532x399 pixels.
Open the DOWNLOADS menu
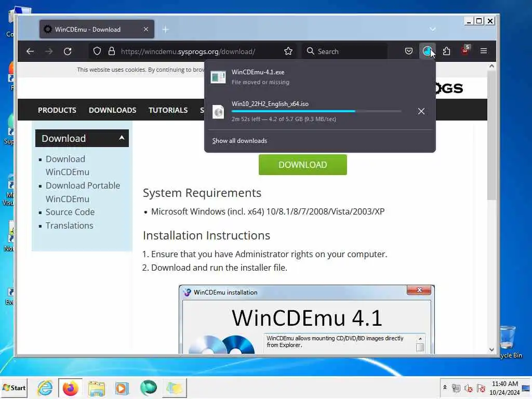tap(112, 110)
